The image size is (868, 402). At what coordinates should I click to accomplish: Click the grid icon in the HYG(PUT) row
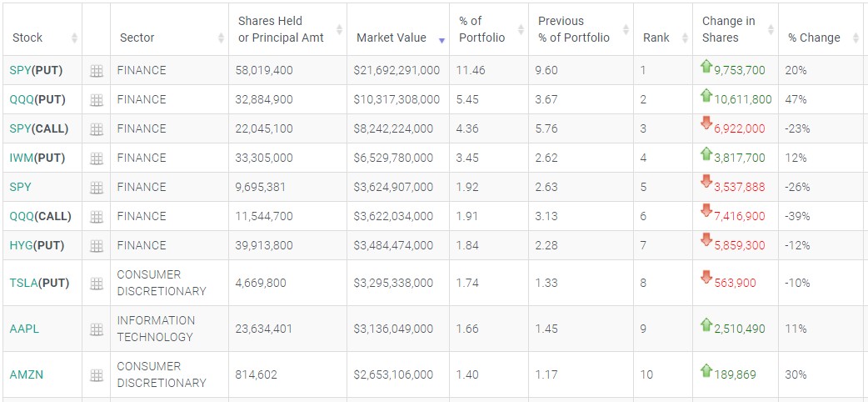97,246
